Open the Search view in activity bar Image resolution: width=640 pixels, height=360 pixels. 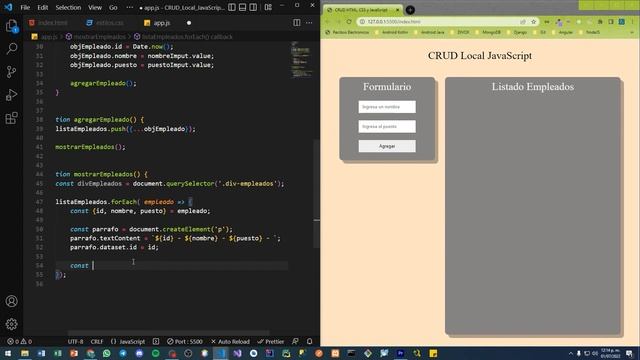pyautogui.click(x=11, y=49)
